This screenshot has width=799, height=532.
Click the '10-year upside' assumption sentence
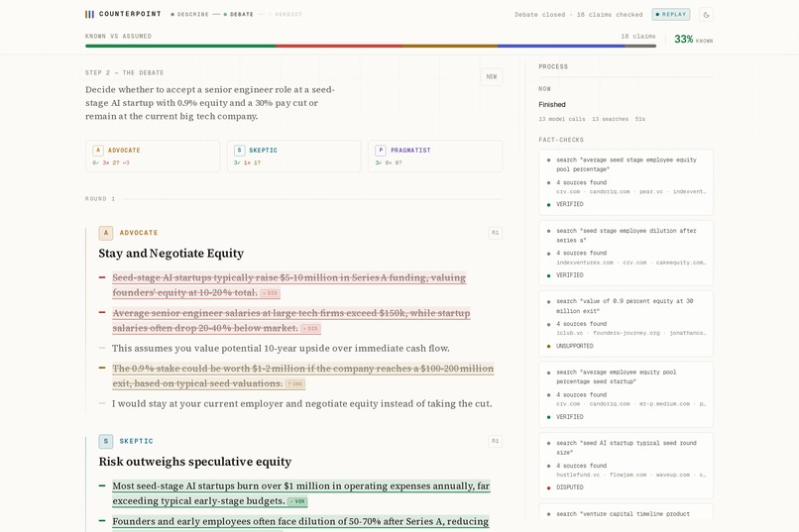pos(281,348)
